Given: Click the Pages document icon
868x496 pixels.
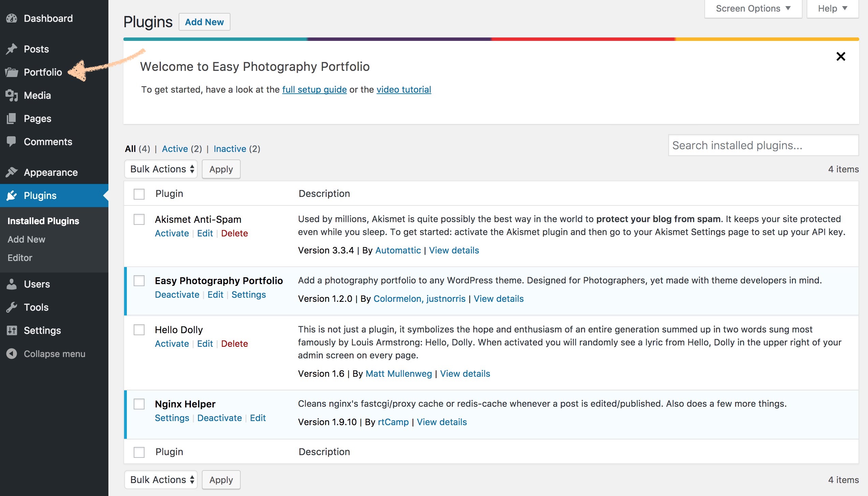Looking at the screenshot, I should [12, 119].
